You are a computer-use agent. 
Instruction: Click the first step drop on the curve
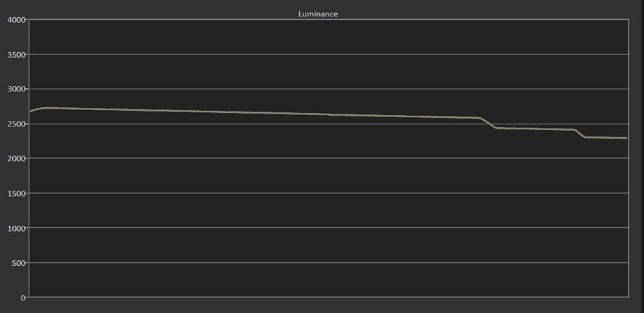pyautogui.click(x=489, y=123)
